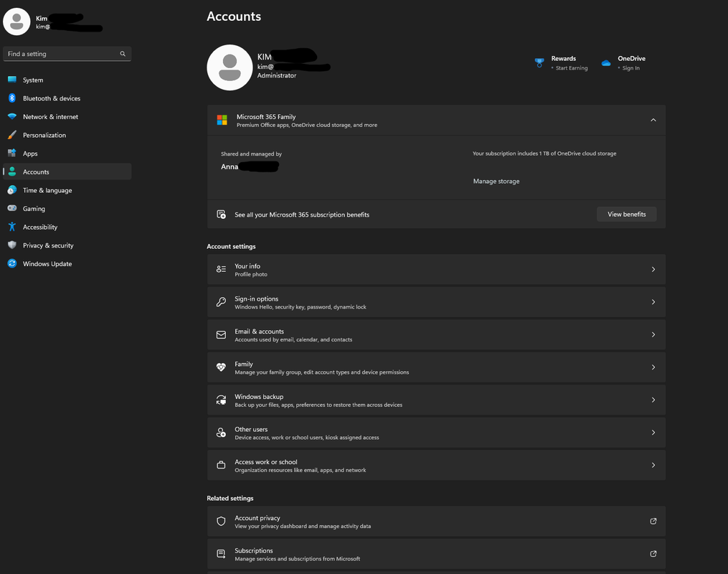Select the Personalization paintbrush icon
Screen dimensions: 728x574
(12, 135)
